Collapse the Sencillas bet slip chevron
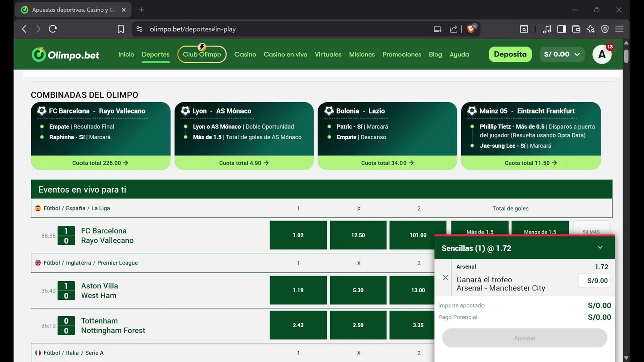The width and height of the screenshot is (644, 362). tap(600, 247)
